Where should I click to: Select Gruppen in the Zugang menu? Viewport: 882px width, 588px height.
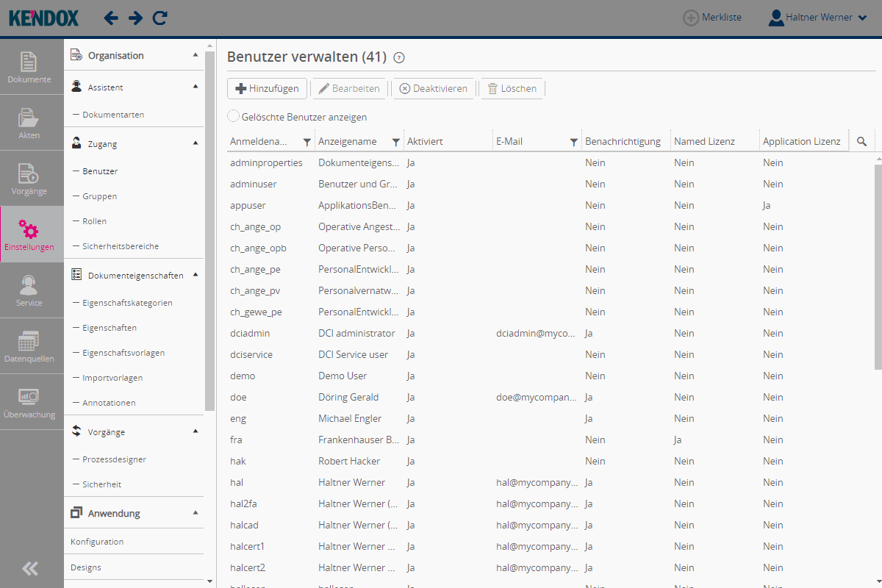(99, 196)
